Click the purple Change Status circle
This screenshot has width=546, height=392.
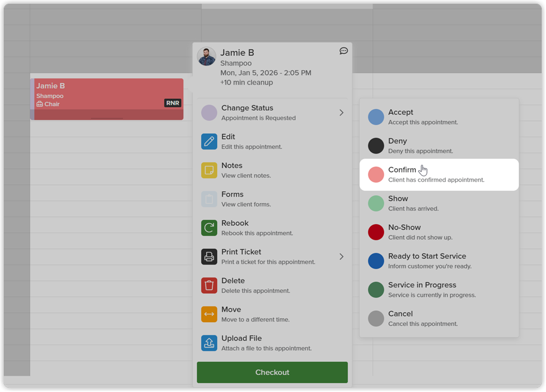pyautogui.click(x=209, y=113)
